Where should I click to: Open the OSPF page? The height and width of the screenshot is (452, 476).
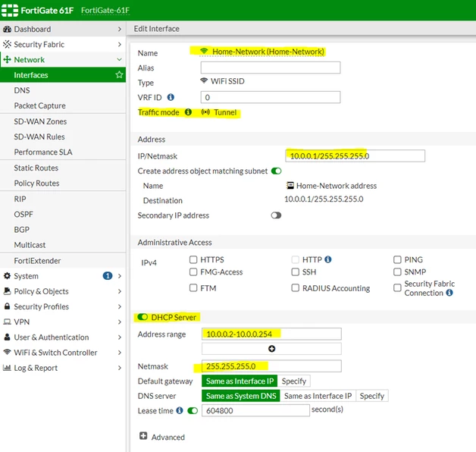63,214
